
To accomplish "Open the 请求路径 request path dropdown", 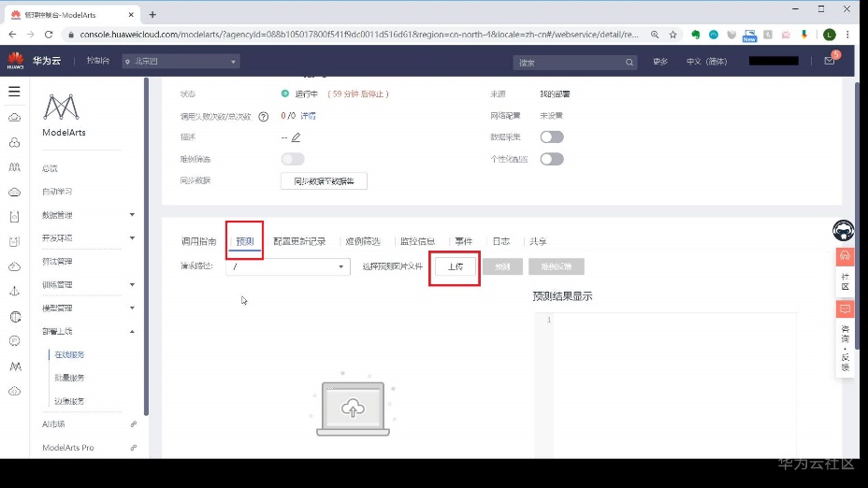I will click(288, 266).
